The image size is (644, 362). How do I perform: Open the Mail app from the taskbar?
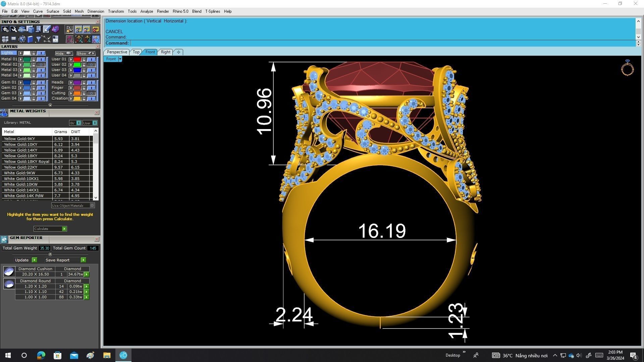coord(74,355)
